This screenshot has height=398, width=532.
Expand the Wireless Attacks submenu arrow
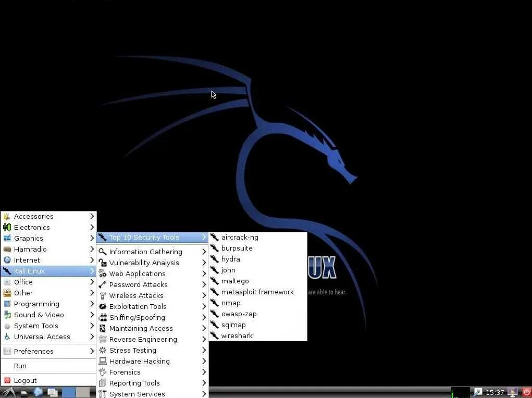[x=204, y=295]
